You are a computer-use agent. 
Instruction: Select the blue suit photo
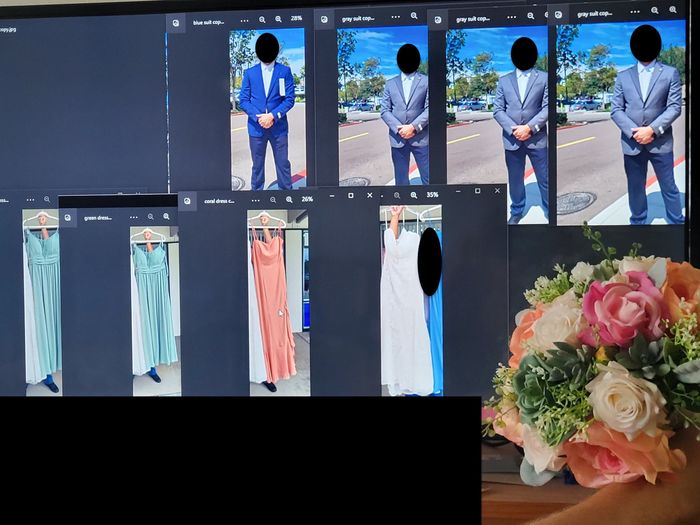tap(267, 110)
